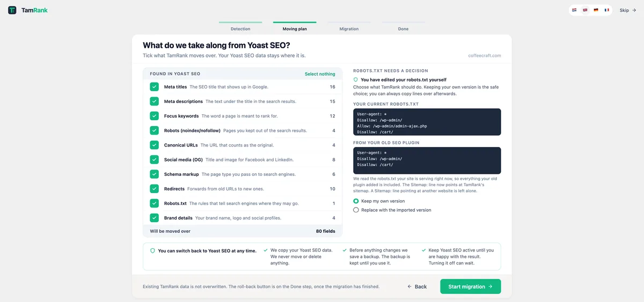Uncheck the Robots.txt checkbox
This screenshot has width=644, height=302.
coord(155,203)
